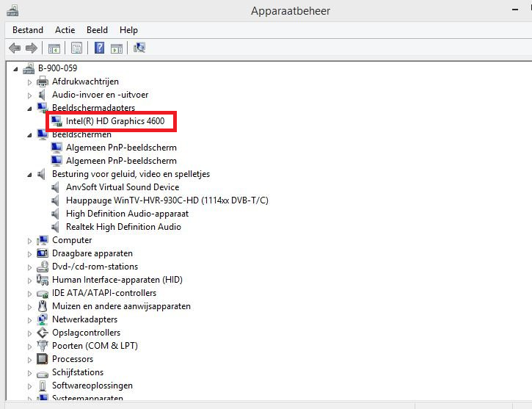Click the Back arrow toolbar button
This screenshot has width=532, height=409.
[x=15, y=48]
